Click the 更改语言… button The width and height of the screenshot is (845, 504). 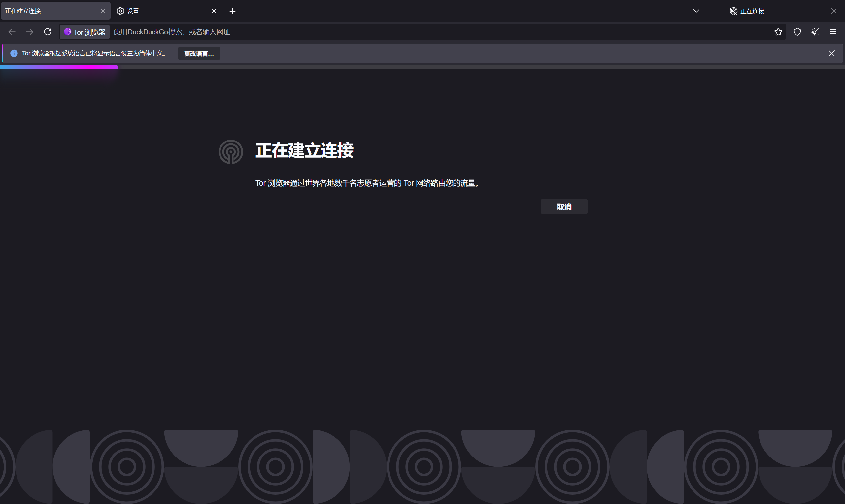(199, 54)
